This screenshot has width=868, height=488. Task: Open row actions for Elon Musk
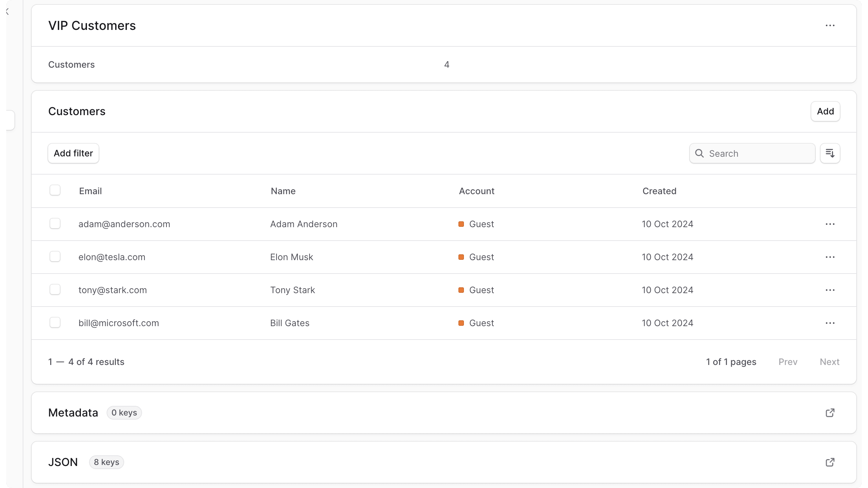[x=830, y=257]
